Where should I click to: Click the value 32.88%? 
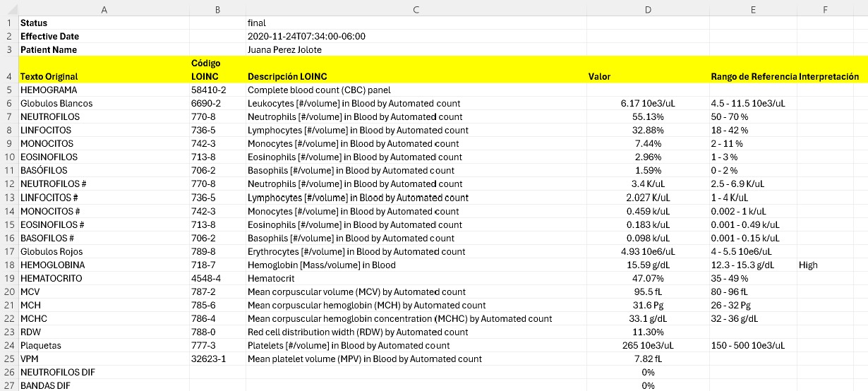pos(648,131)
